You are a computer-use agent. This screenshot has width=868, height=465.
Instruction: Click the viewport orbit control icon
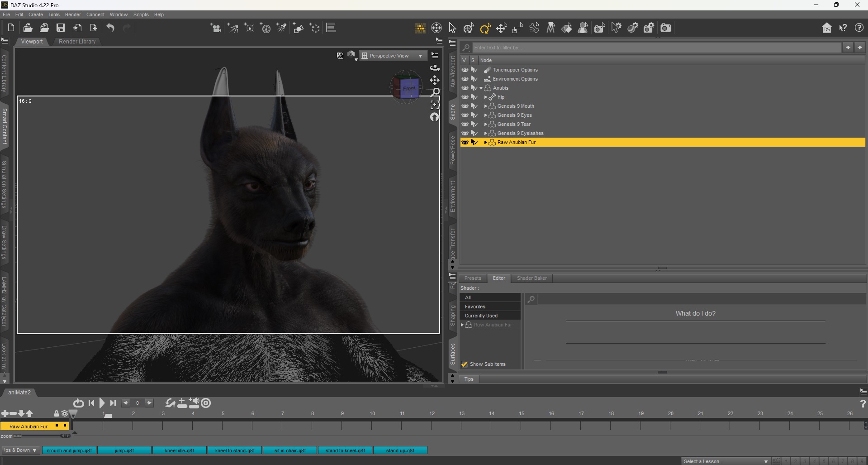click(x=435, y=67)
